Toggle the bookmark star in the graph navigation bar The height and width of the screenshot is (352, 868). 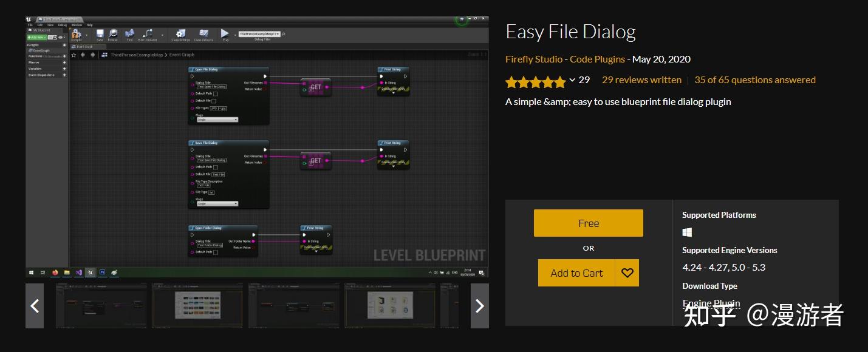pos(73,55)
